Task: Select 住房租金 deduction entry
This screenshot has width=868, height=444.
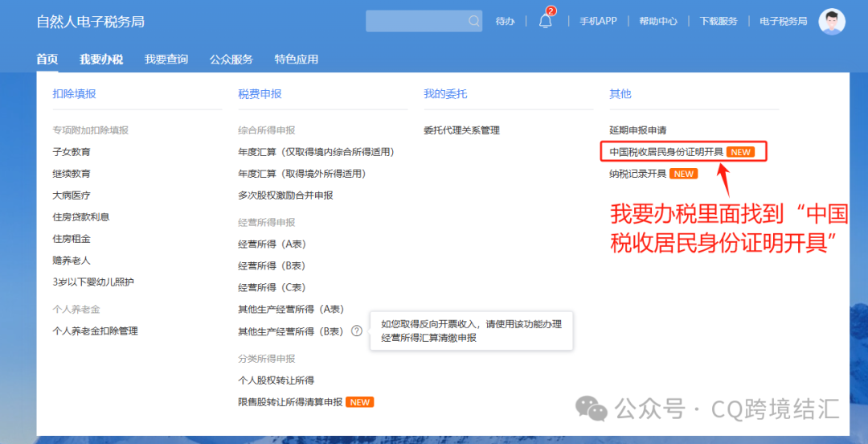Action: [x=72, y=239]
